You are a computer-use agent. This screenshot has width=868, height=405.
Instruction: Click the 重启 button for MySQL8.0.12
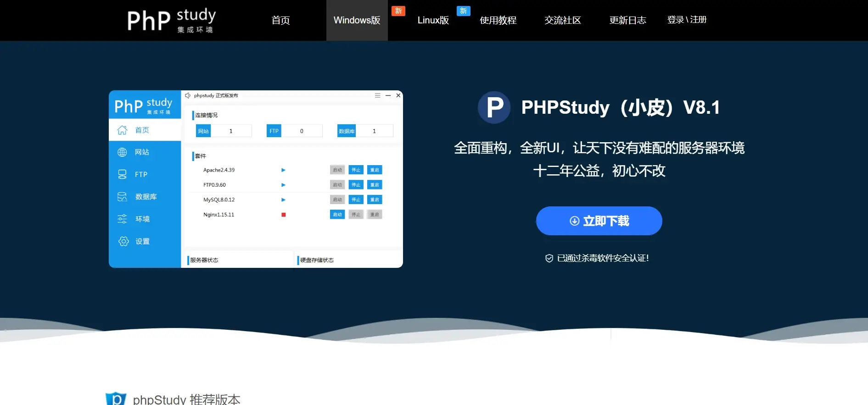pos(375,200)
